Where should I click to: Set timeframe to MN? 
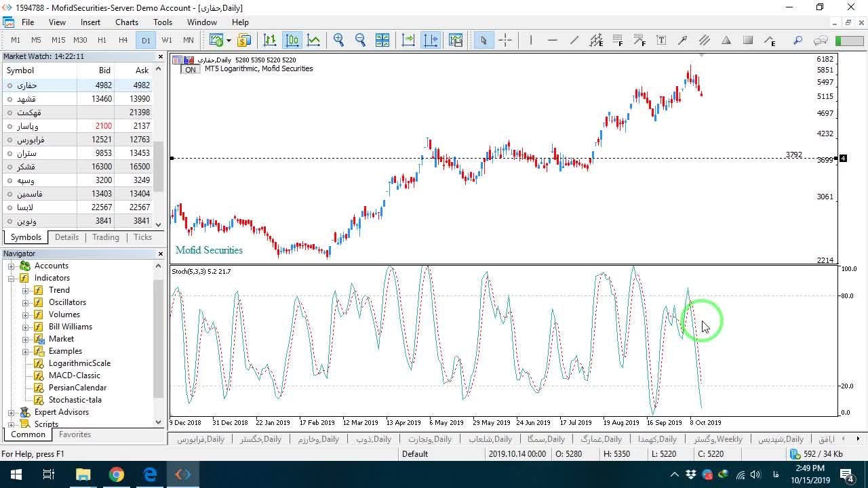(x=189, y=40)
